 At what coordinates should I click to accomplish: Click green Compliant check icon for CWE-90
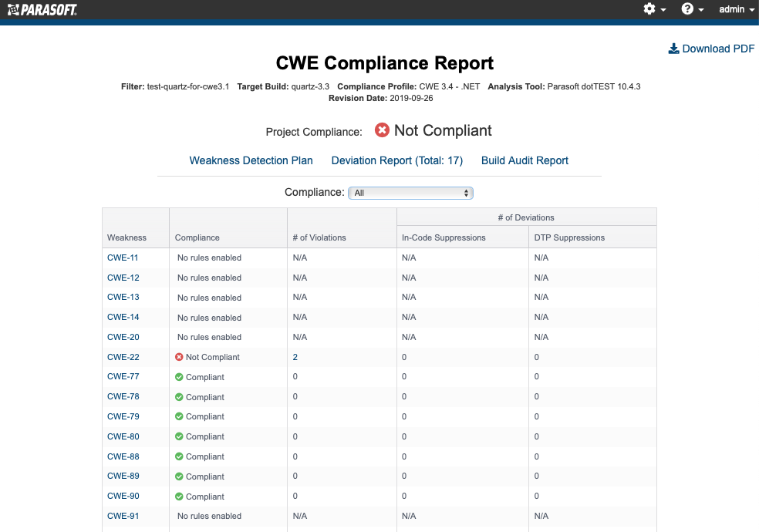coord(179,497)
